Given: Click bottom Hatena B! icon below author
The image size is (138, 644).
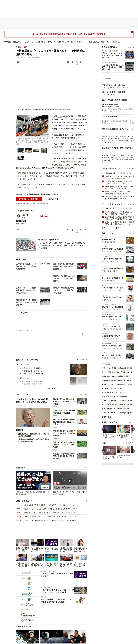Looking at the screenshot, I should click(x=81, y=229).
